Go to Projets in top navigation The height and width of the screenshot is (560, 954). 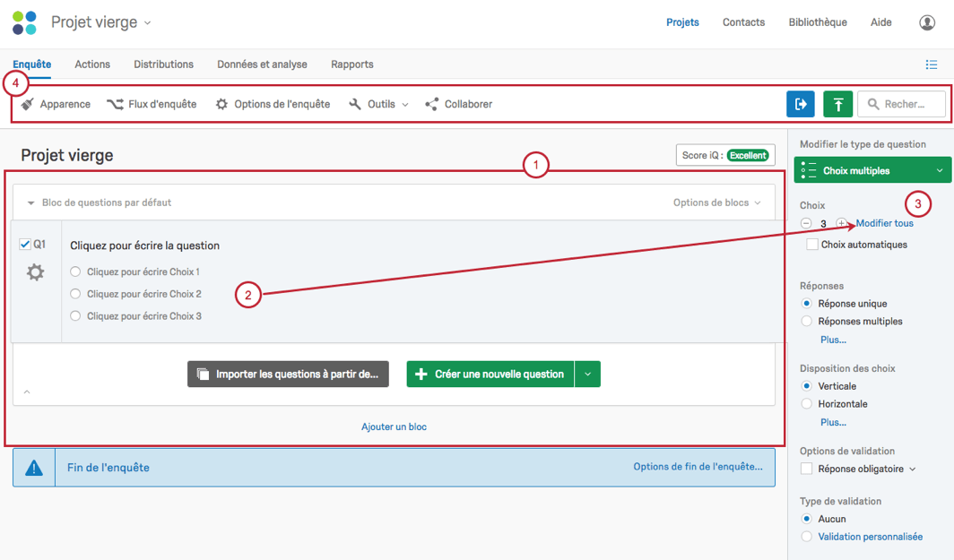pos(682,22)
